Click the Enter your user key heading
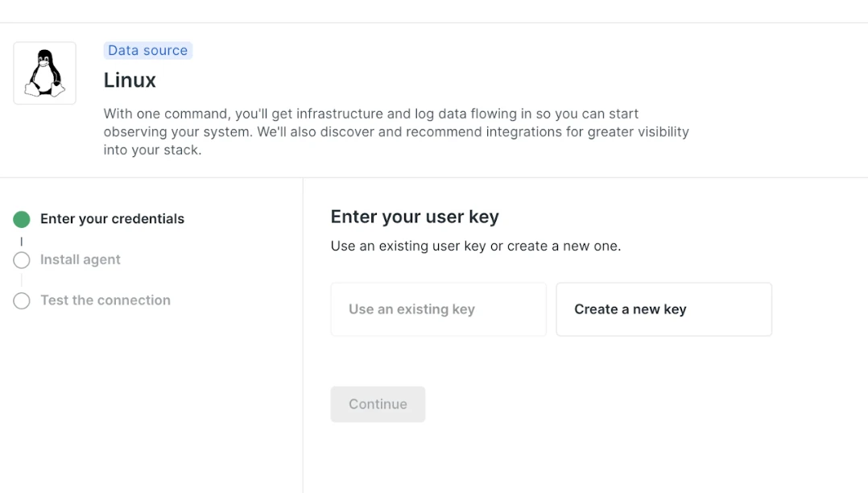Viewport: 868px width, 493px height. 415,217
